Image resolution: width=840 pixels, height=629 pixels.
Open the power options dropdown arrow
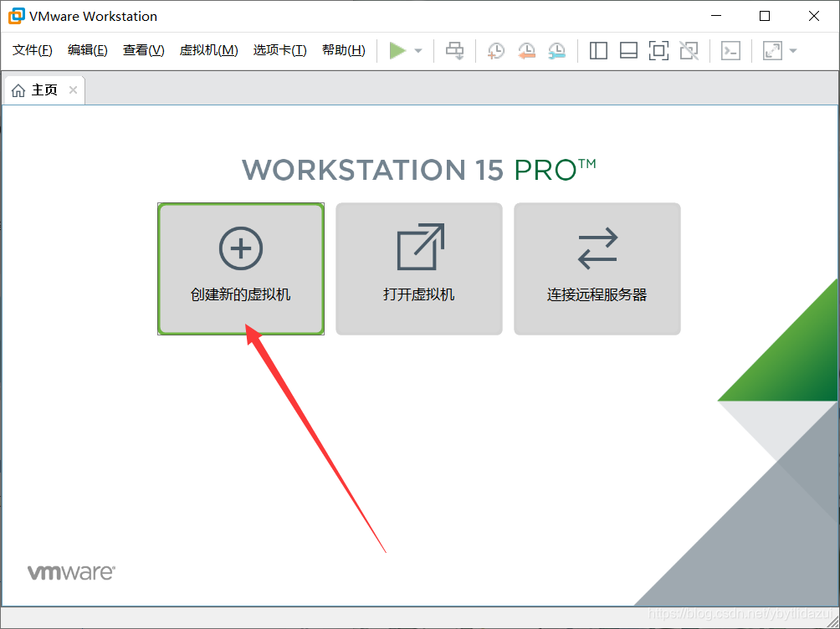tap(418, 51)
